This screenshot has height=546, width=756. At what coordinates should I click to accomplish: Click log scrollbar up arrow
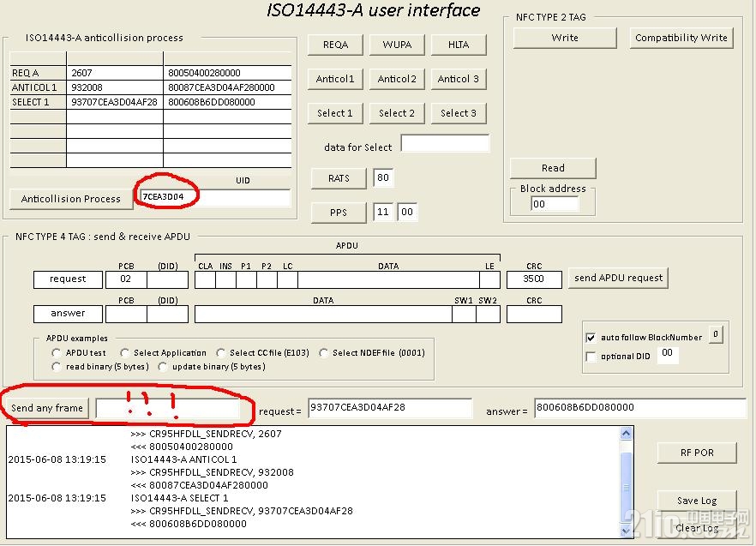[627, 433]
